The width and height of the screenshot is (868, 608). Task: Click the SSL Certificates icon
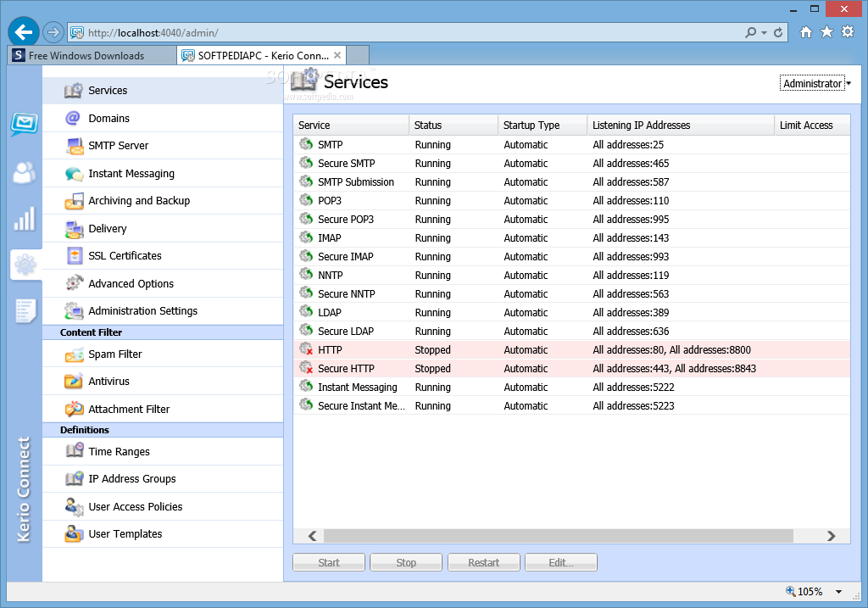[75, 256]
